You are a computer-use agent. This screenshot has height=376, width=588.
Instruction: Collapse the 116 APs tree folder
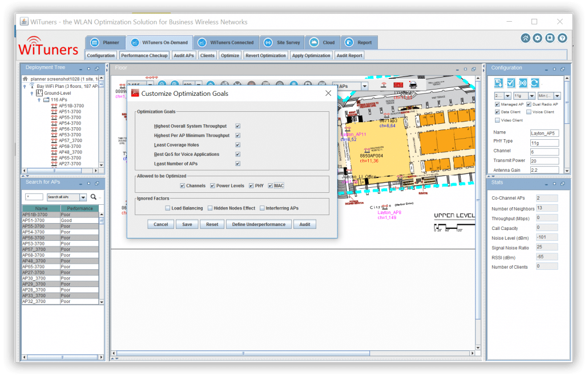tap(39, 100)
